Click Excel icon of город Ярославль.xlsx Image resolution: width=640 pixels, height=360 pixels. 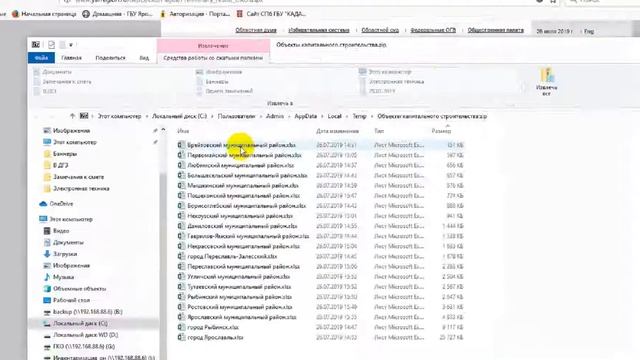click(181, 338)
